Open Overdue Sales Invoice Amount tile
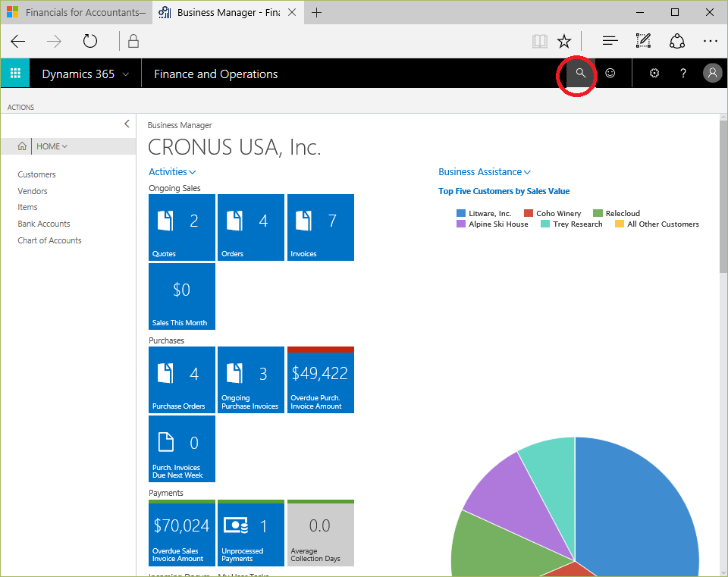This screenshot has width=728, height=577. point(182,533)
